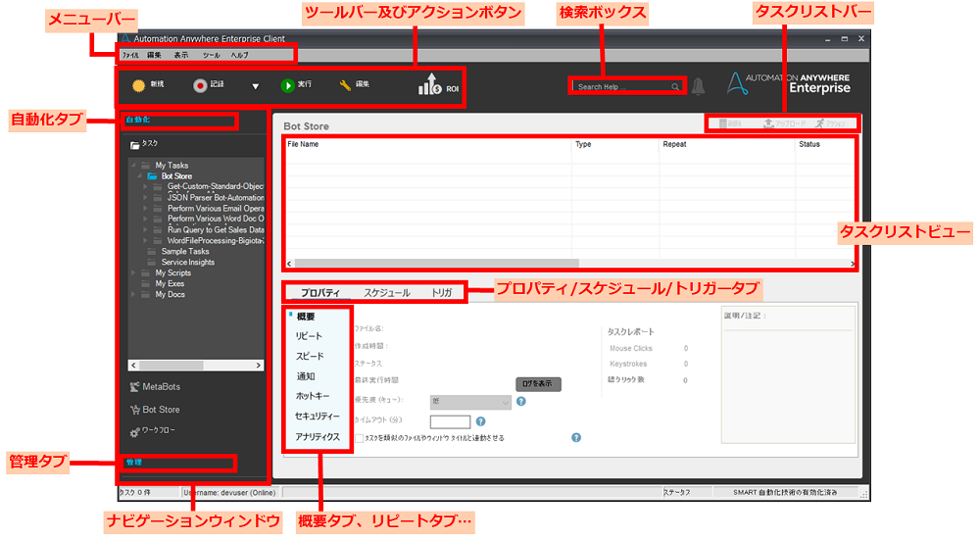Click into the 説明/注記 text area
This screenshot has height=541, width=980.
point(789,387)
